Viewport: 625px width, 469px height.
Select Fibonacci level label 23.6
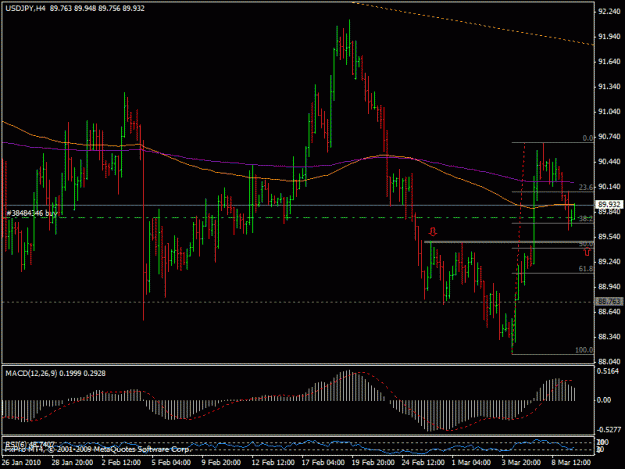586,187
